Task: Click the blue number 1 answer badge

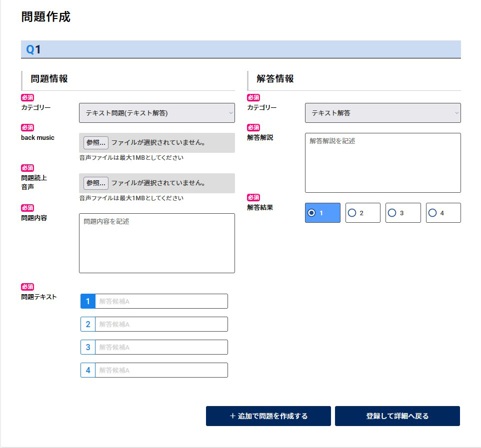Action: [x=88, y=301]
